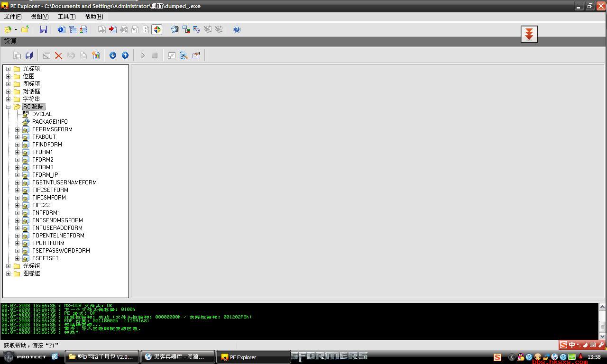
Task: Select the TFINDFORM resource
Action: coord(47,145)
